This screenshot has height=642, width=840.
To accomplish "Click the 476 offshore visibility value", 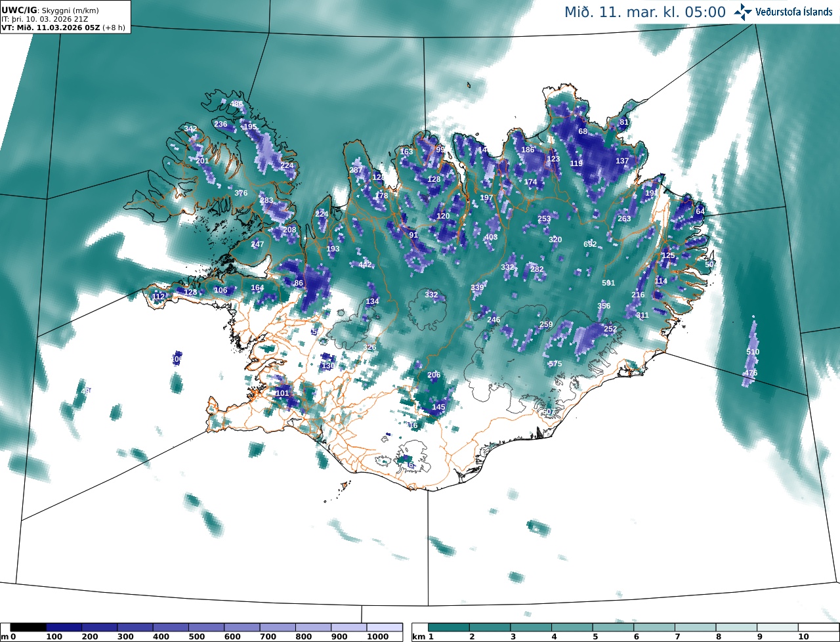I will [x=750, y=373].
